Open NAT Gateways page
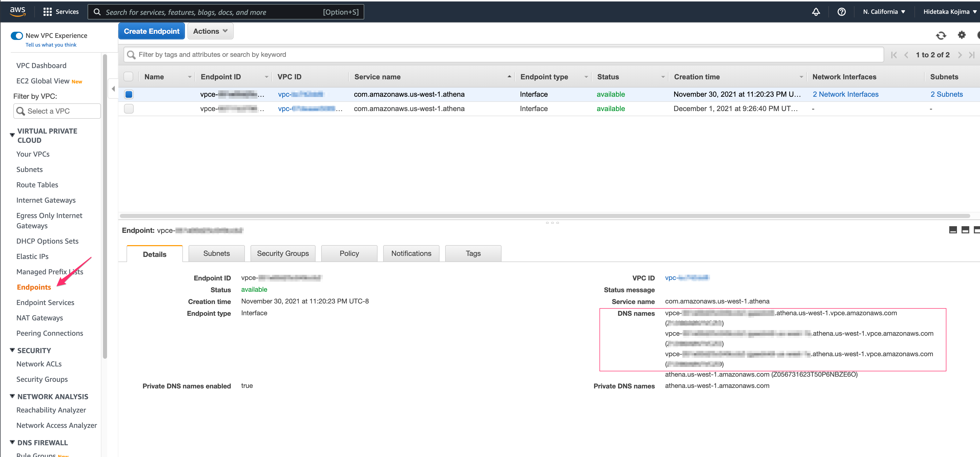The width and height of the screenshot is (980, 457). pyautogui.click(x=39, y=318)
